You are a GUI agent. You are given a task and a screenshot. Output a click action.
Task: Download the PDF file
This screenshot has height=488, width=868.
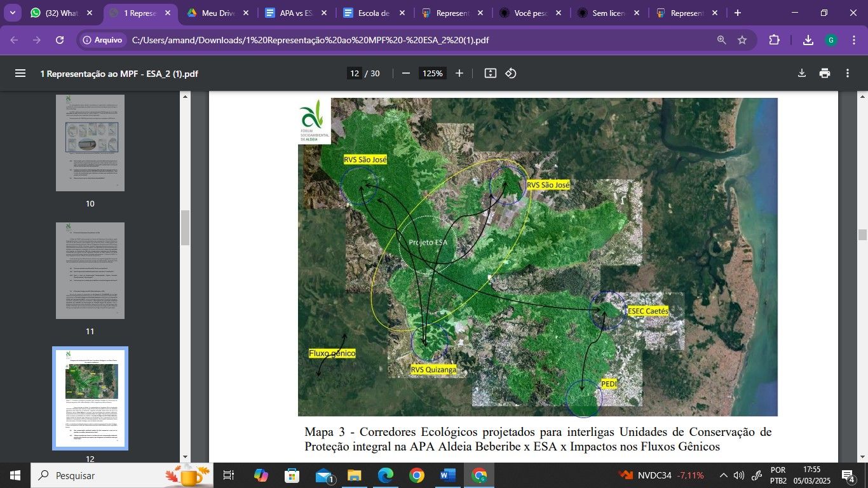coord(802,73)
